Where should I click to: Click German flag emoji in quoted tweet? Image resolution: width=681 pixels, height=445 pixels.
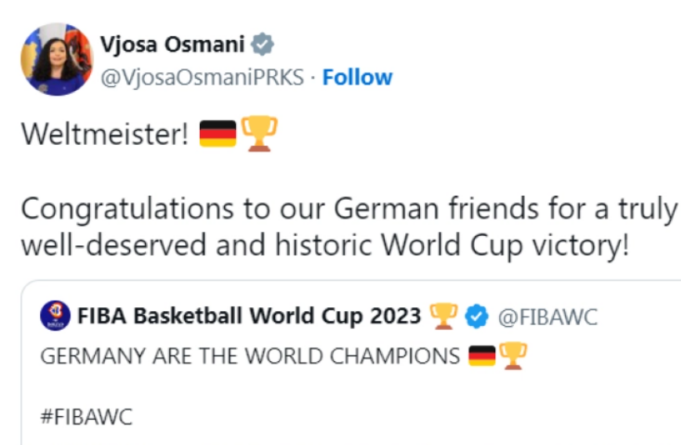coord(483,355)
